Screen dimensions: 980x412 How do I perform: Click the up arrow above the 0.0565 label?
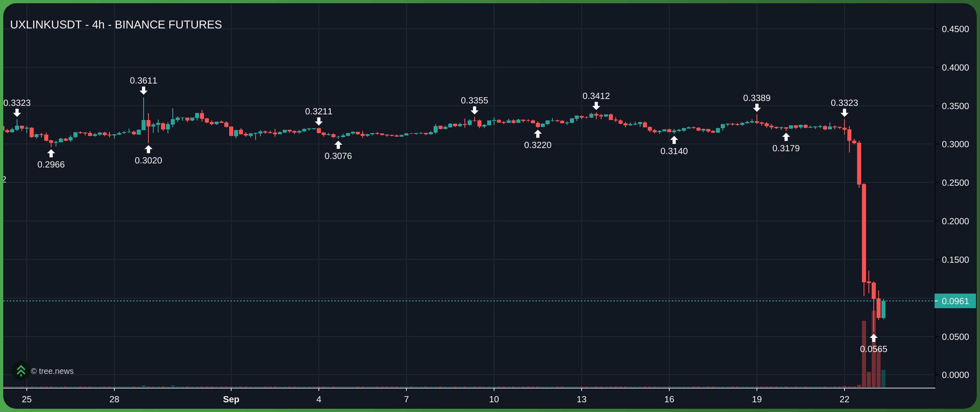[x=873, y=338]
